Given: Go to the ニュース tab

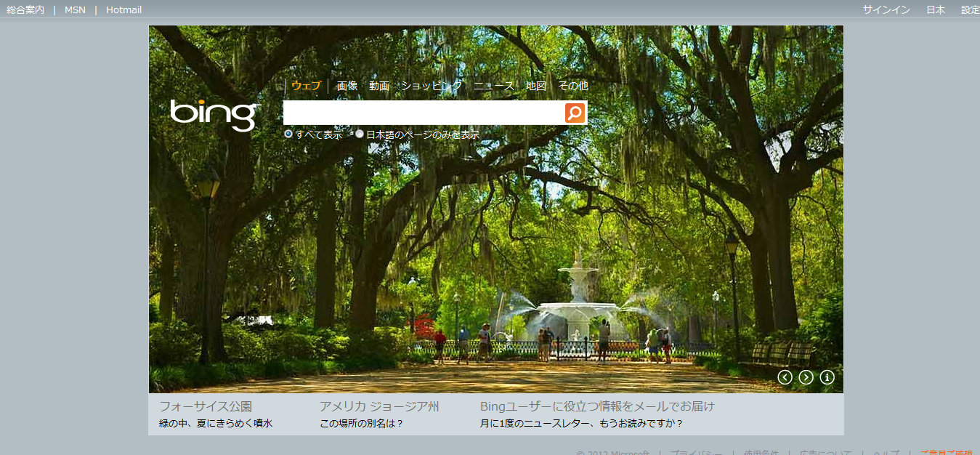Looking at the screenshot, I should pos(493,86).
